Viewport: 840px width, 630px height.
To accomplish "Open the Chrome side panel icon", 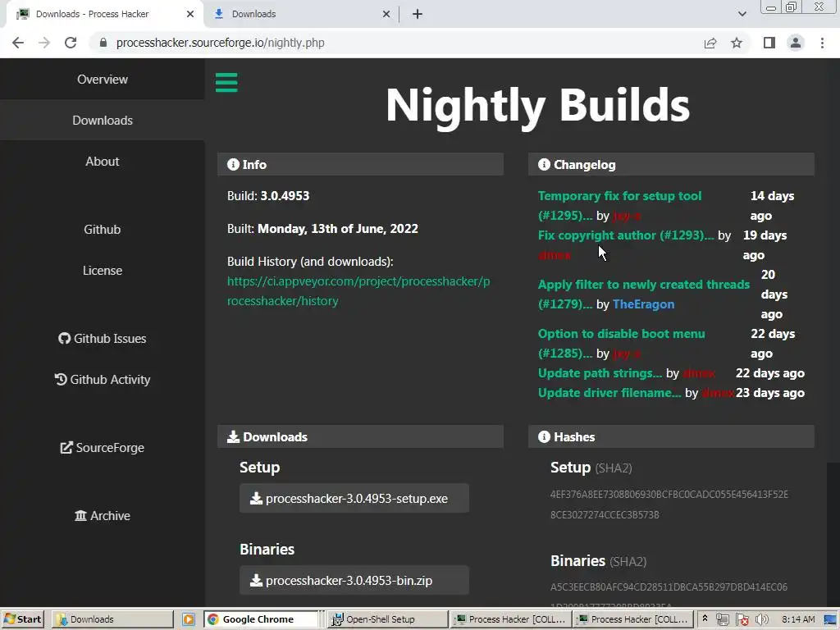I will pyautogui.click(x=769, y=43).
